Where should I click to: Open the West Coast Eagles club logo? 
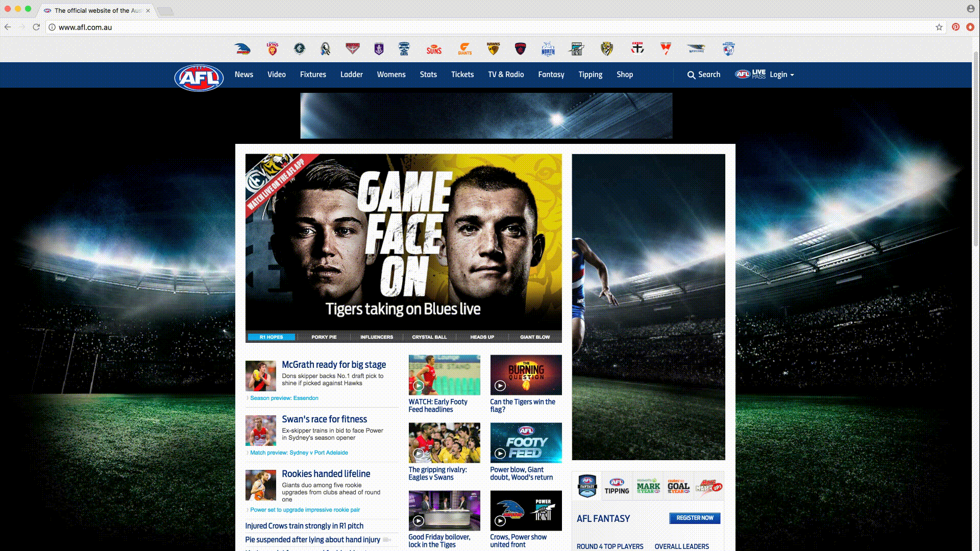point(696,49)
